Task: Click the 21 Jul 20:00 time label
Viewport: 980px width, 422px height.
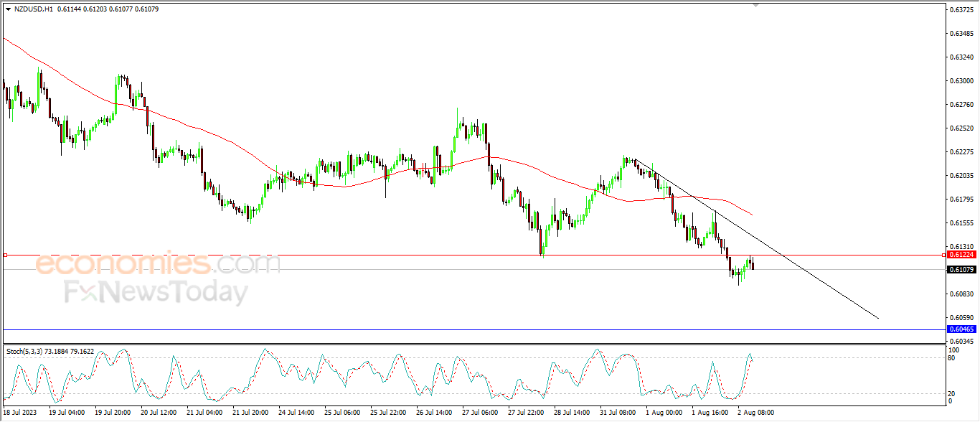Action: tap(250, 413)
